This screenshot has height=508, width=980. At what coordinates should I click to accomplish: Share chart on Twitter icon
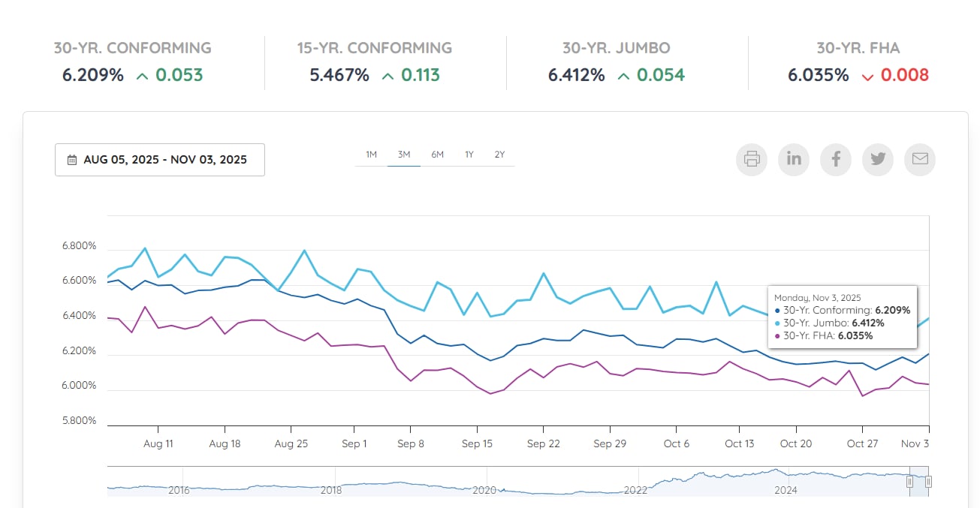[x=878, y=159]
